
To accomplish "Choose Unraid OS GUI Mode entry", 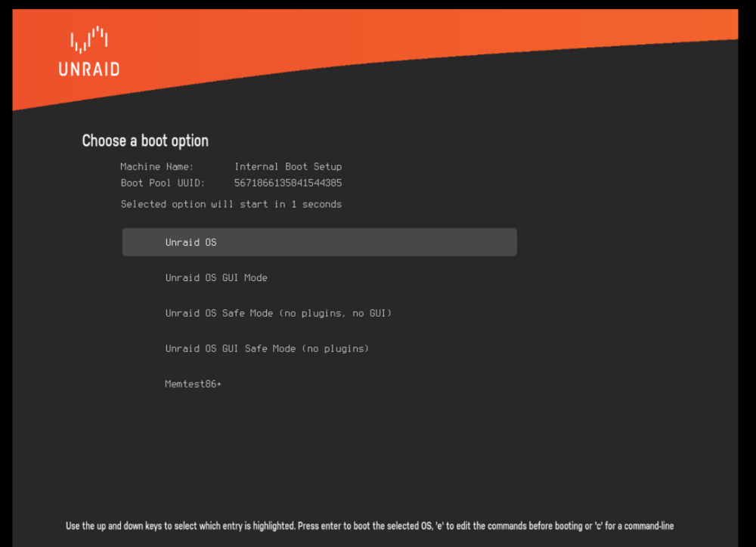I will click(216, 277).
